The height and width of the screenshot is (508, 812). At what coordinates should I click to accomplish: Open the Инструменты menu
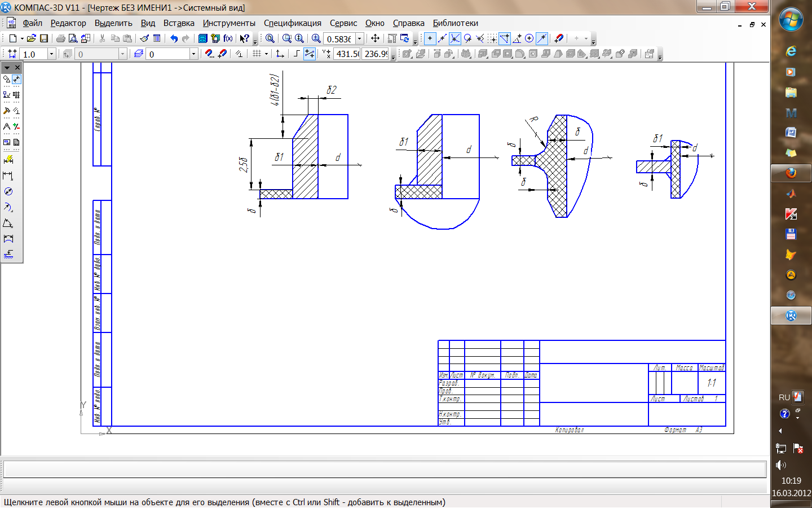[229, 23]
